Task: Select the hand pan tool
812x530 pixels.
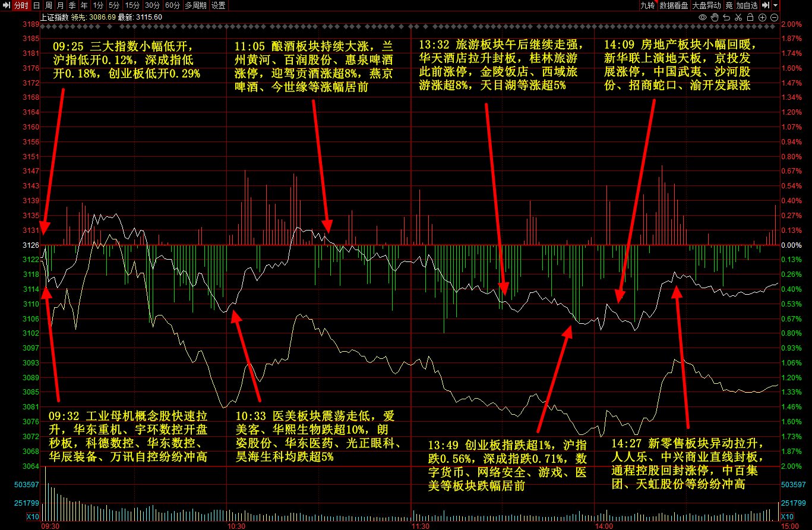Action: 715,17
